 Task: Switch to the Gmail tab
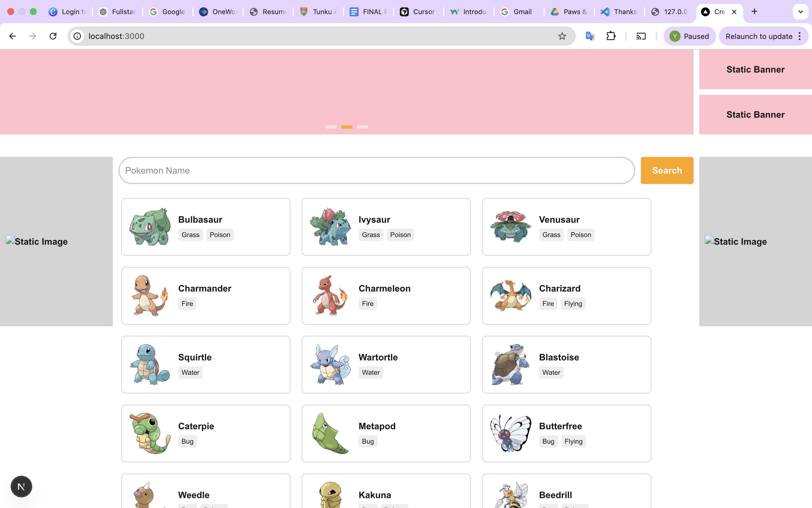518,12
